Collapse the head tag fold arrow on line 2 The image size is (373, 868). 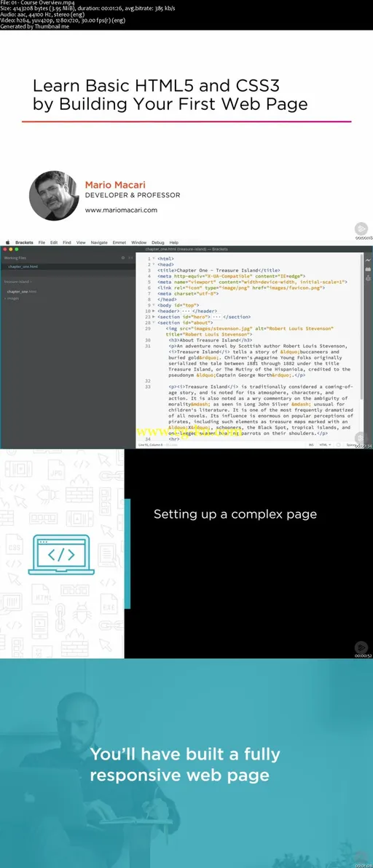pos(153,264)
